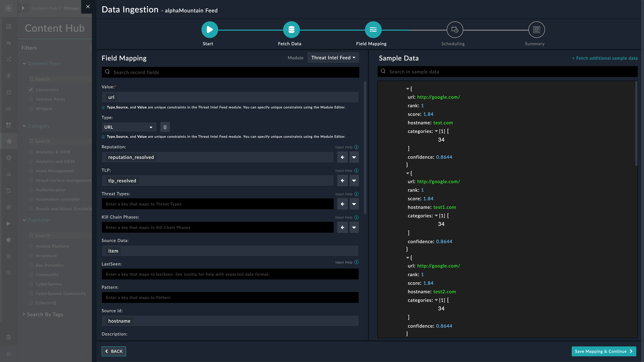The height and width of the screenshot is (362, 644).
Task: Click the LastSeen key input field
Action: (230, 274)
